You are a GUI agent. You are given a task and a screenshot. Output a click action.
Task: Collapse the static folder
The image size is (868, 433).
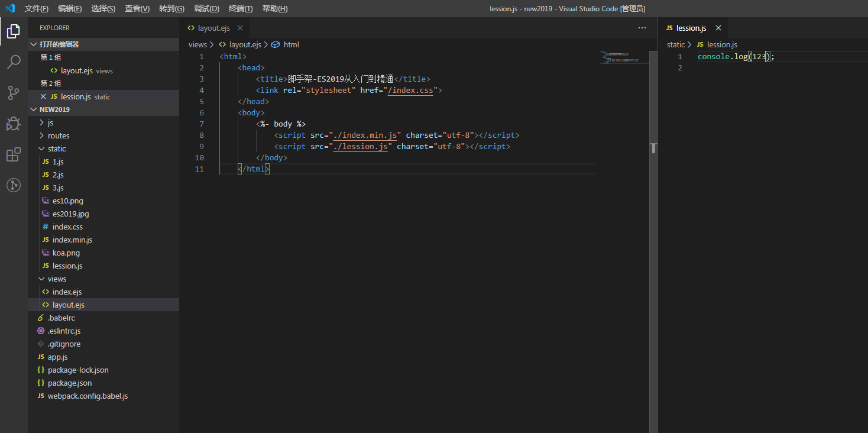103,148
